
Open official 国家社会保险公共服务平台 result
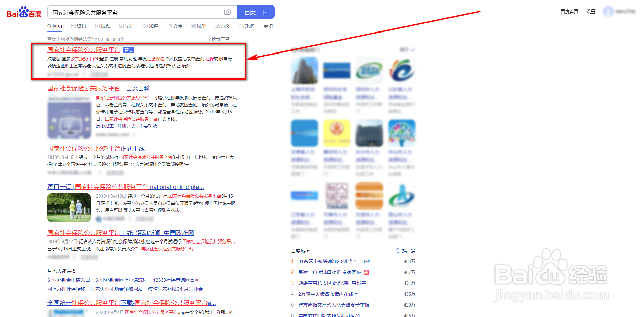click(x=84, y=50)
